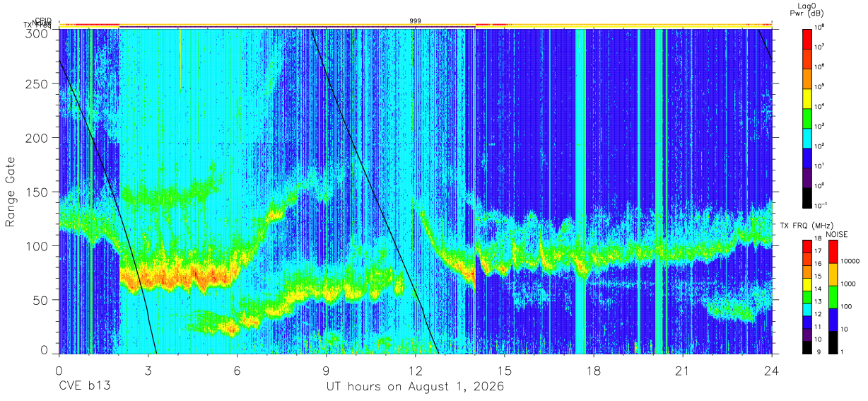Click the x-axis tick label '18'

(594, 370)
